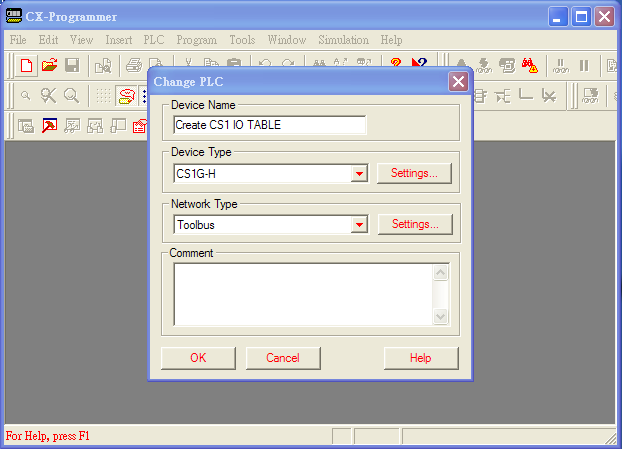Click the Save floppy disk icon
The height and width of the screenshot is (449, 622).
(x=72, y=65)
